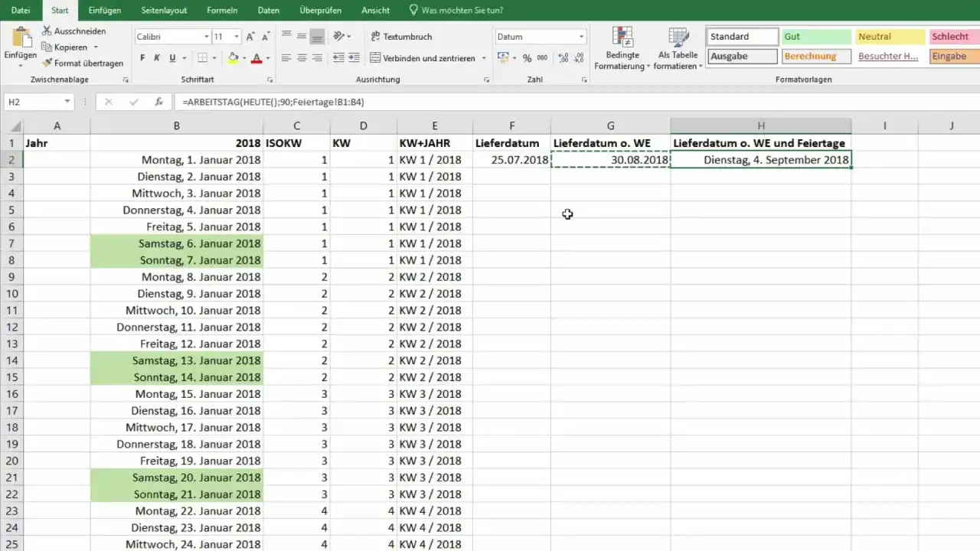Click the Format übertragen paintbrush
The image size is (980, 551).
47,64
